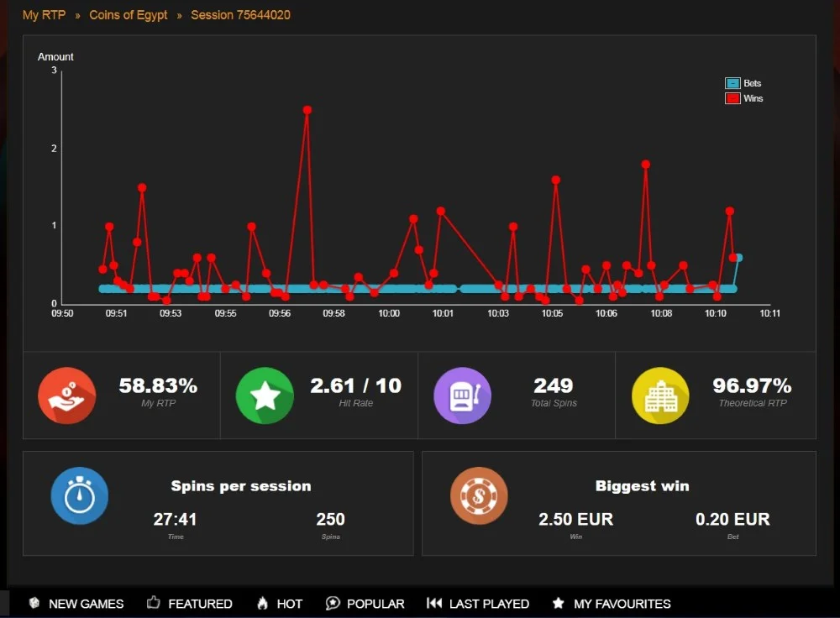Image resolution: width=840 pixels, height=618 pixels.
Task: Open the My RTP breadcrumb link
Action: point(44,15)
